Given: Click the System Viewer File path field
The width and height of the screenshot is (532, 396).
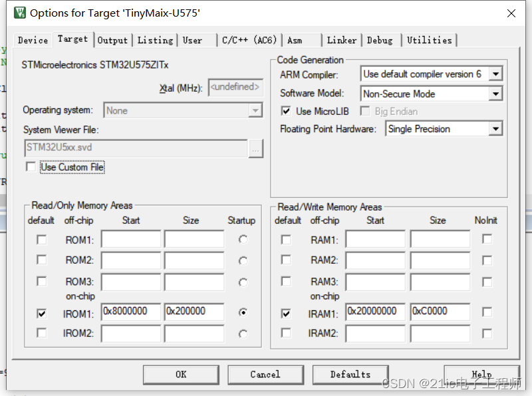Looking at the screenshot, I should pyautogui.click(x=136, y=148).
